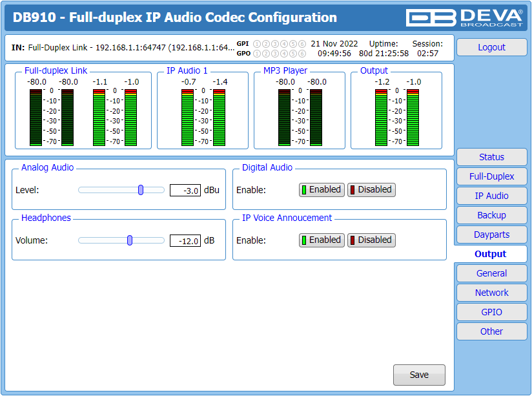Open the Status page

[491, 157]
